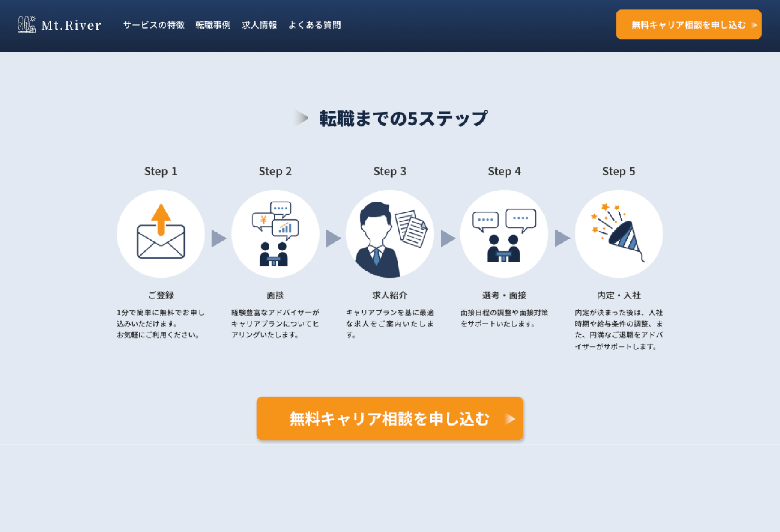Select the interview consultation icon under Step 2
This screenshot has height=532, width=780.
275,234
